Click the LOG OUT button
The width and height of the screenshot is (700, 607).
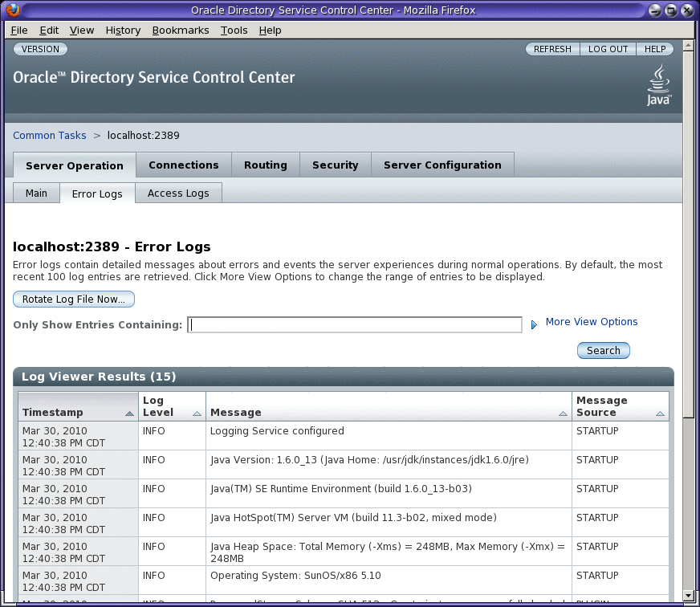point(608,48)
